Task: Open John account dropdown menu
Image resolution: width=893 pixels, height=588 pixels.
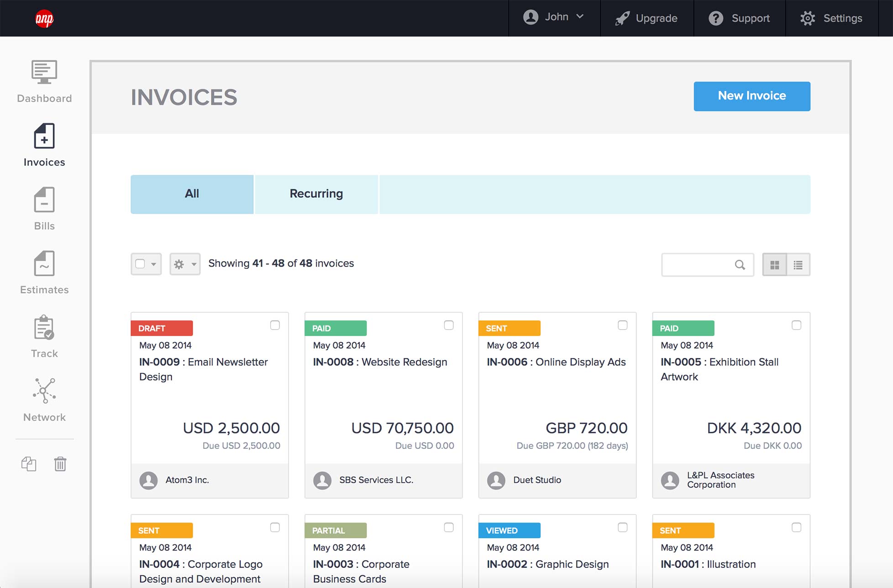Action: 553,18
